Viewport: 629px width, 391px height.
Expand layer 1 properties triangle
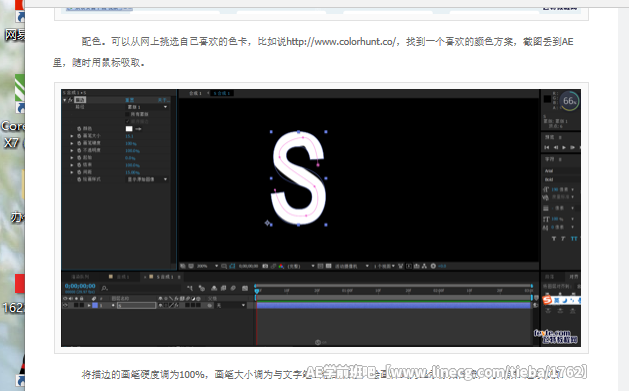click(x=89, y=305)
